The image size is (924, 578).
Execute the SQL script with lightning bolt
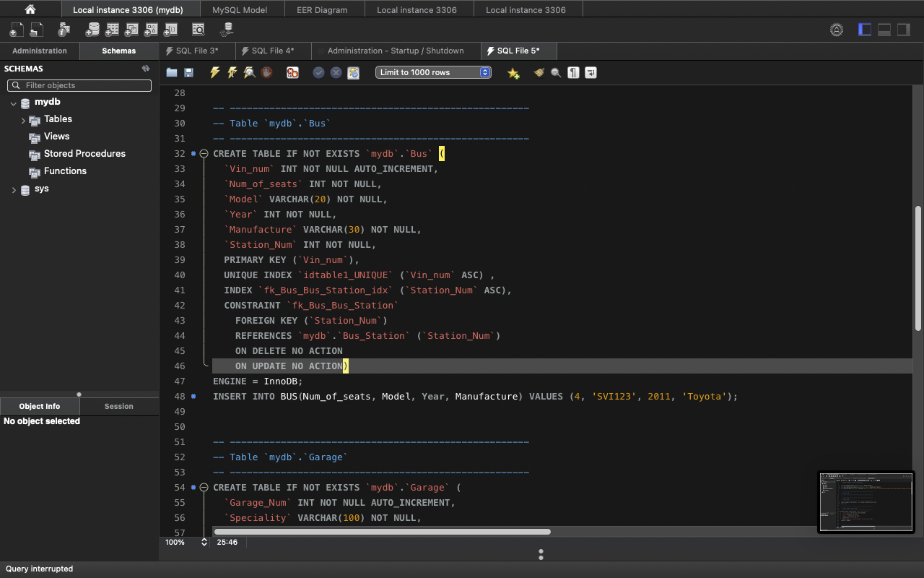click(214, 72)
